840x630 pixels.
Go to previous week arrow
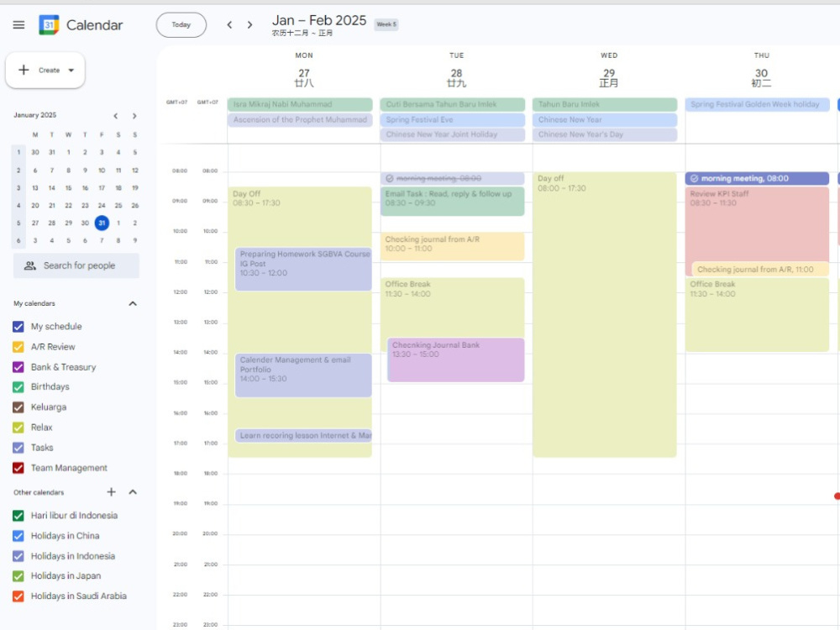(x=229, y=24)
